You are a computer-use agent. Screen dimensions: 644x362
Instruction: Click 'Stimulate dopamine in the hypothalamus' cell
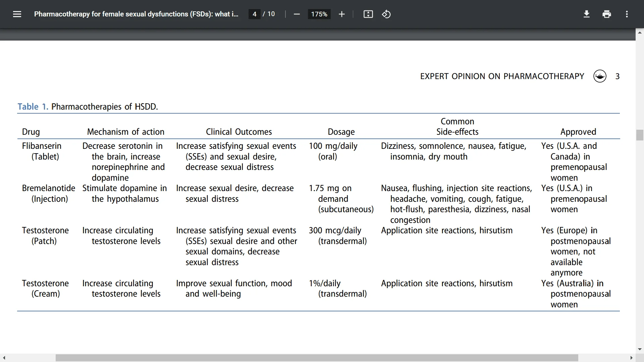(124, 193)
